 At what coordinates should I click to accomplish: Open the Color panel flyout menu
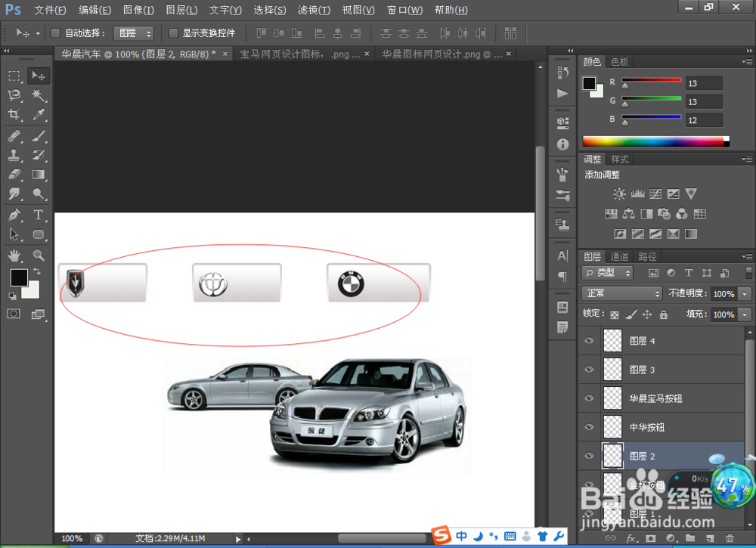747,62
